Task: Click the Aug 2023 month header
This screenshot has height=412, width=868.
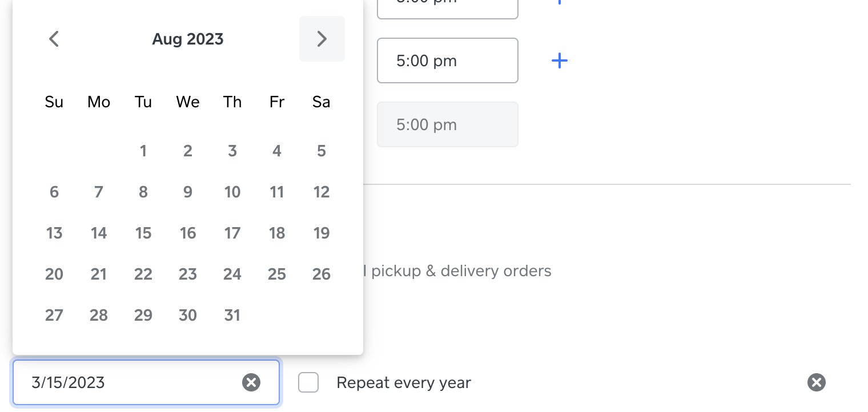Action: tap(188, 39)
